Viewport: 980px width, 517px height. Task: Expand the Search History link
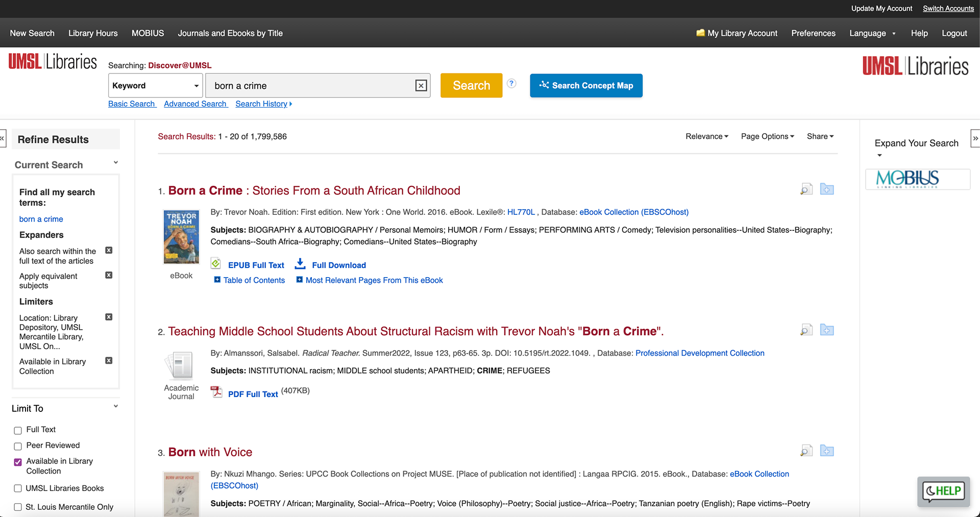(264, 104)
